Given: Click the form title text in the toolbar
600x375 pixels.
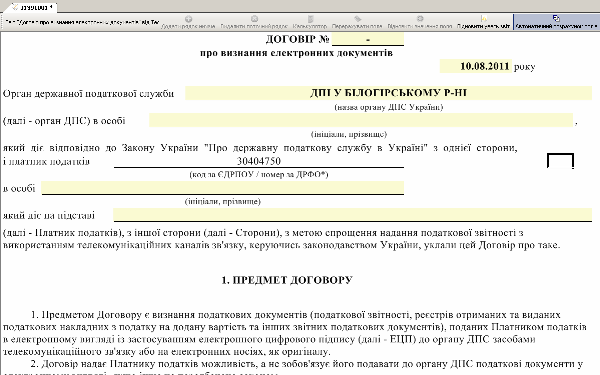Looking at the screenshot, I should coord(82,22).
